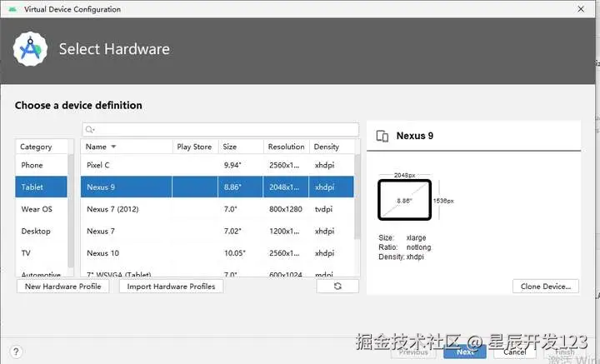Select the TV category

click(x=42, y=253)
